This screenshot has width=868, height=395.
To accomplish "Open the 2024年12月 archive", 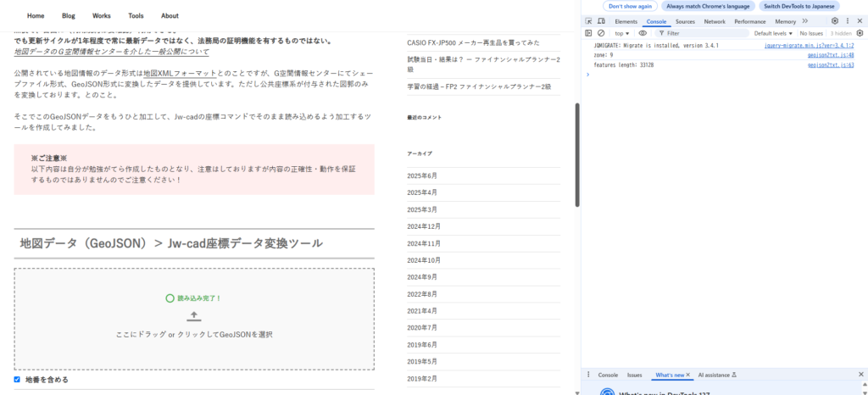I will click(424, 226).
